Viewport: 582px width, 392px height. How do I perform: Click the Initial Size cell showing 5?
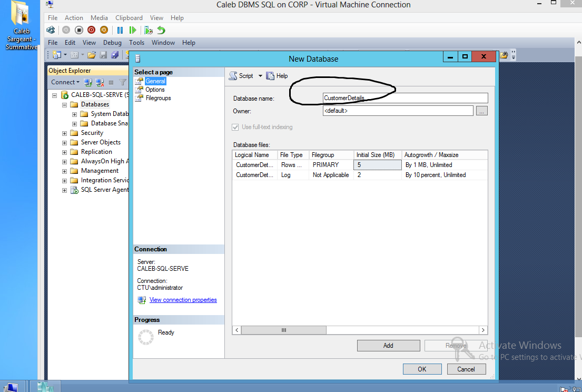point(378,165)
